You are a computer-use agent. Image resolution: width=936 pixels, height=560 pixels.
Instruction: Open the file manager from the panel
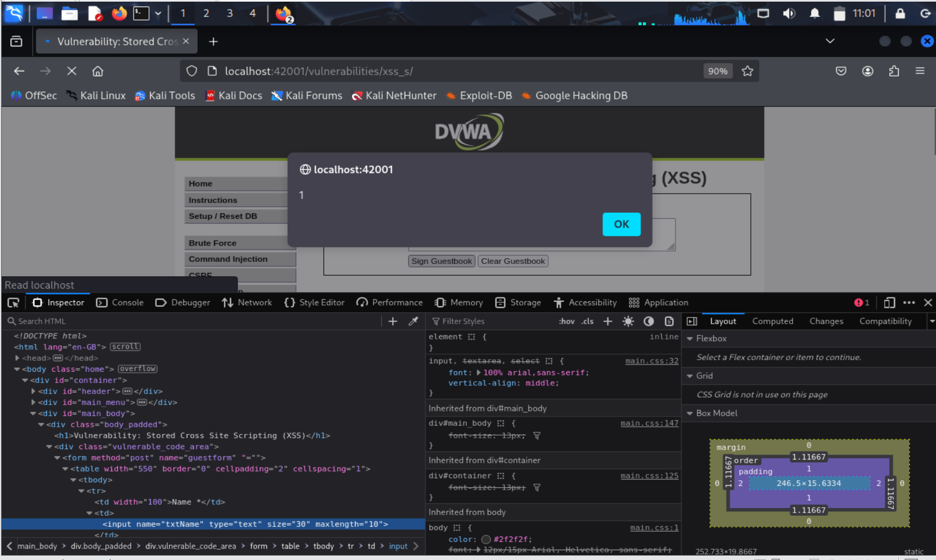[x=69, y=13]
